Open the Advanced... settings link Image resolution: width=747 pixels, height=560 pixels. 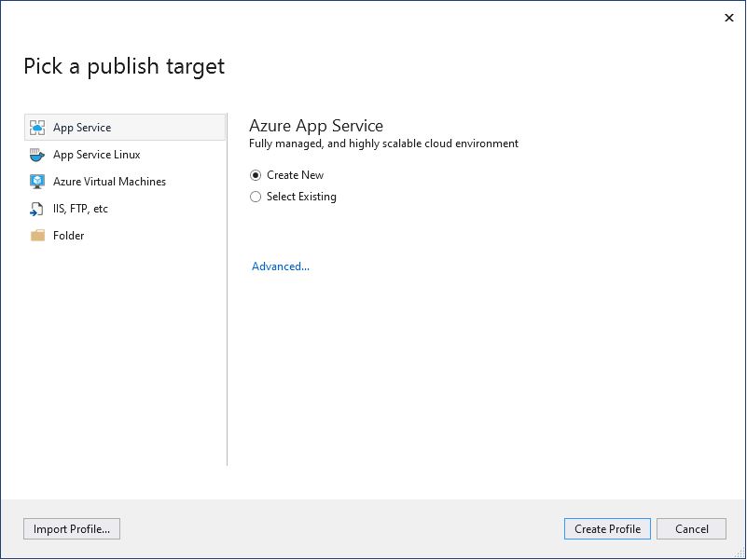point(281,266)
